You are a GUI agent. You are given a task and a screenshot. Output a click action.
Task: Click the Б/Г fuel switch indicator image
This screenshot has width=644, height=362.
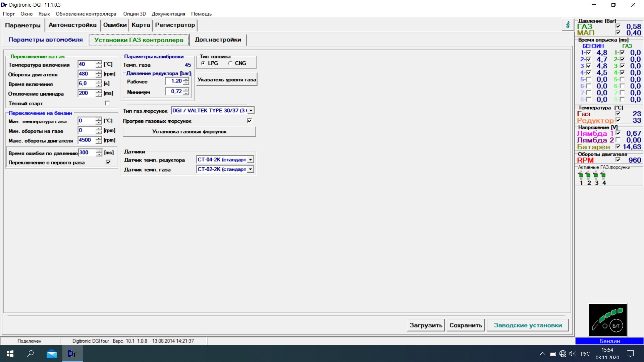(608, 320)
